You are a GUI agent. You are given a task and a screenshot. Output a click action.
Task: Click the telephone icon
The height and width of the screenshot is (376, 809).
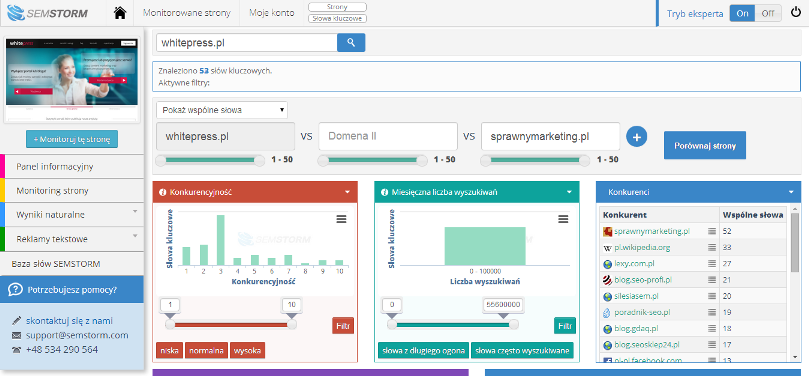coord(17,350)
